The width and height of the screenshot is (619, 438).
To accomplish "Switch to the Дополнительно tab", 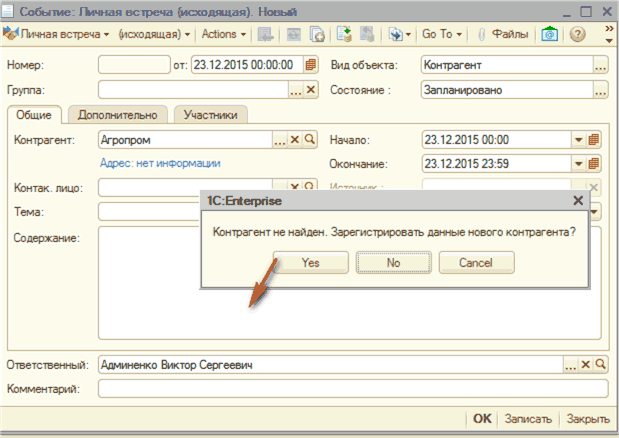I will [x=119, y=114].
